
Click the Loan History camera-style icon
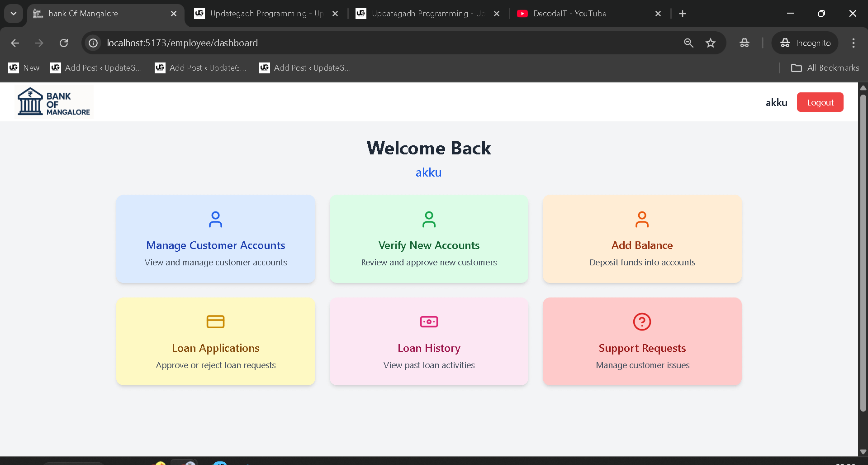point(428,321)
